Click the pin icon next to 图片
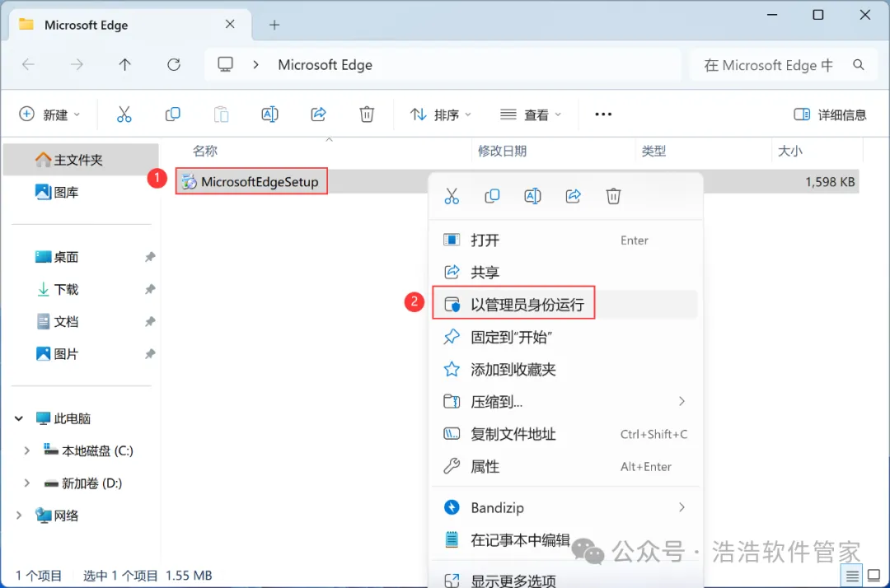 150,354
